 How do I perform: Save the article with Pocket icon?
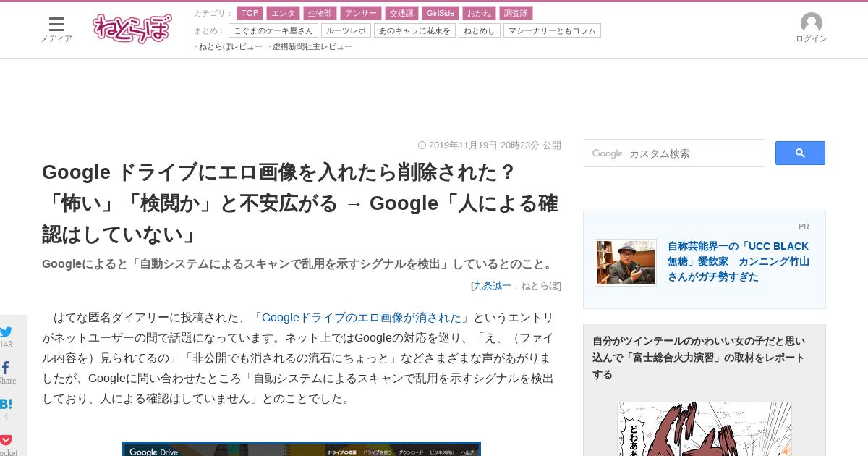[6, 440]
